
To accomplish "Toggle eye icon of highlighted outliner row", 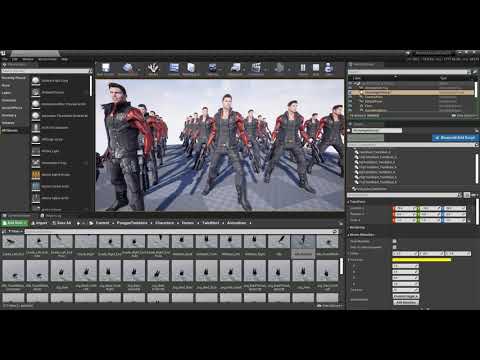I will (x=350, y=92).
